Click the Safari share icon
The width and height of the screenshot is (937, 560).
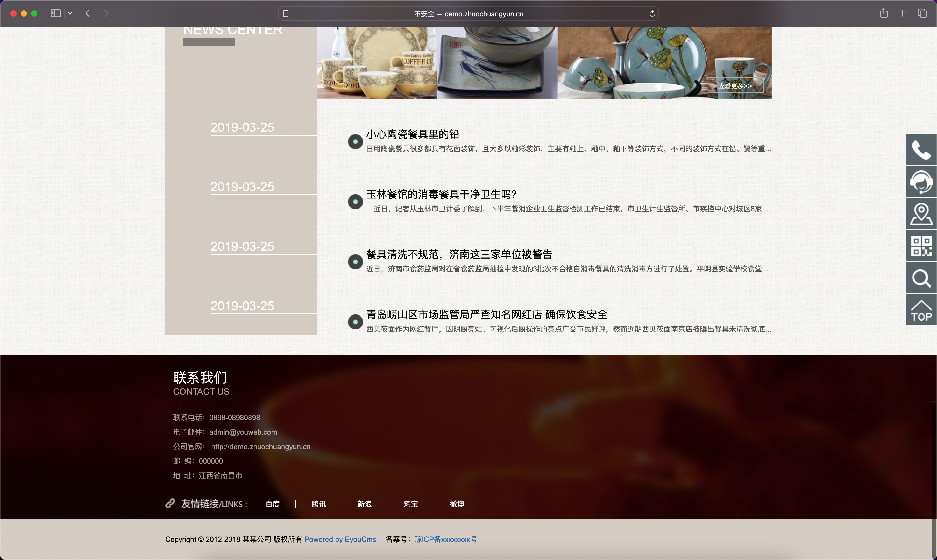tap(883, 13)
